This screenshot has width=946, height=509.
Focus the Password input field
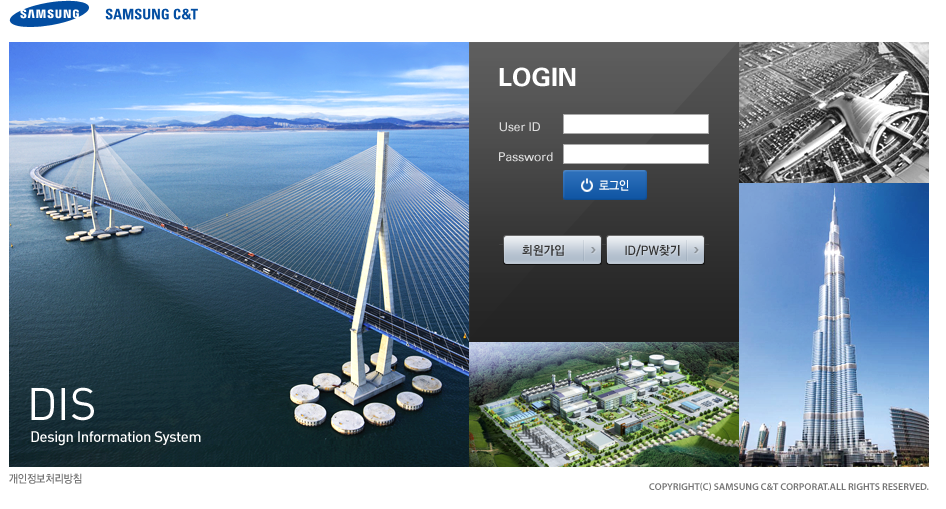[x=636, y=154]
